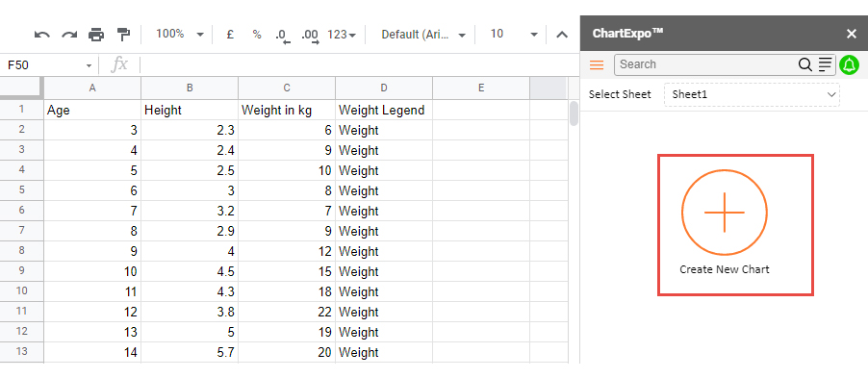Open the zoom 100% dropdown
The image size is (868, 378).
[x=179, y=35]
